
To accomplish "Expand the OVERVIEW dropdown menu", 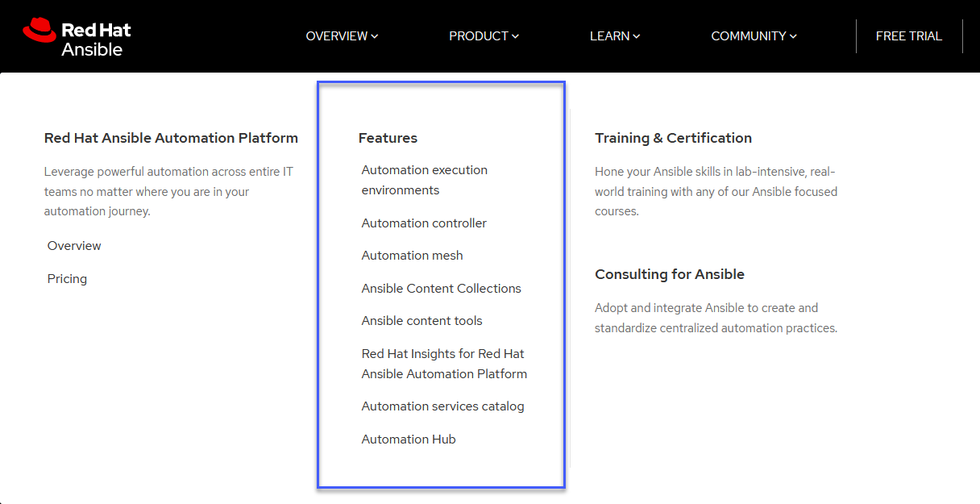I will (x=342, y=35).
